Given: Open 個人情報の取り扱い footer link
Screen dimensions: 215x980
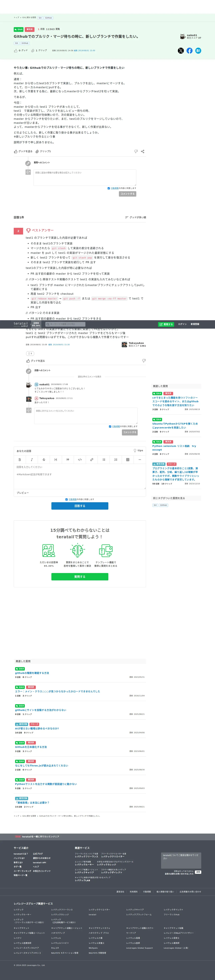Looking at the screenshot, I should coord(165,891).
